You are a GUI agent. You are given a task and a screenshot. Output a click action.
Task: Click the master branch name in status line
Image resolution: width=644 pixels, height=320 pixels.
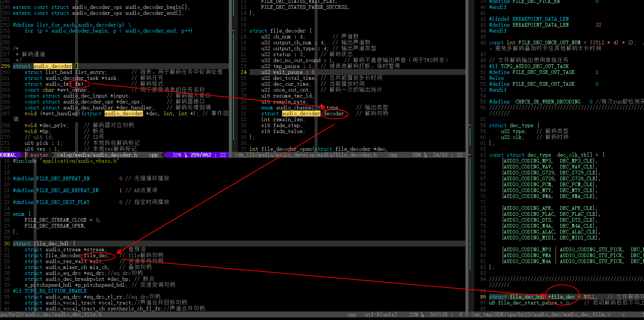coord(39,155)
